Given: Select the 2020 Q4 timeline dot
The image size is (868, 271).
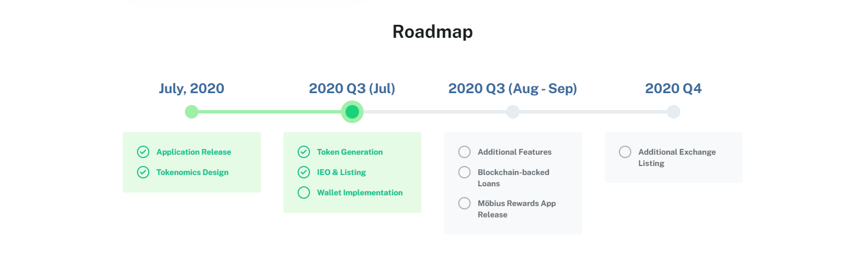Looking at the screenshot, I should [674, 112].
